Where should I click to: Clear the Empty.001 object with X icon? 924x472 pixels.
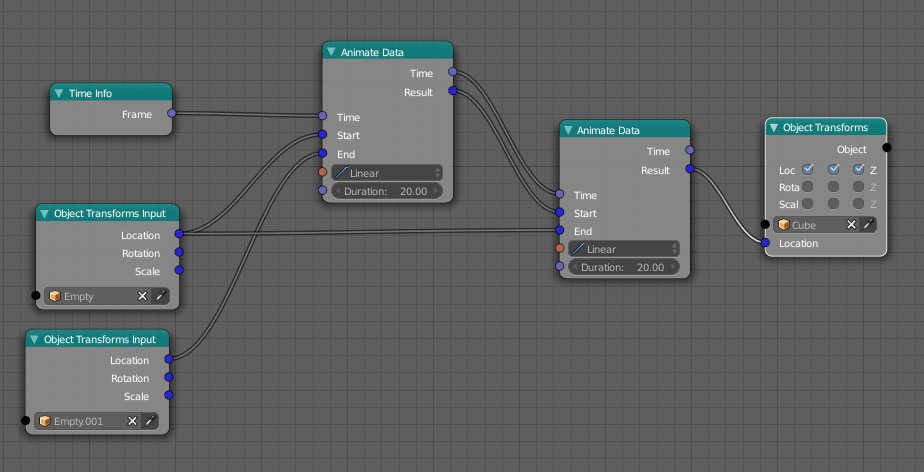point(132,421)
